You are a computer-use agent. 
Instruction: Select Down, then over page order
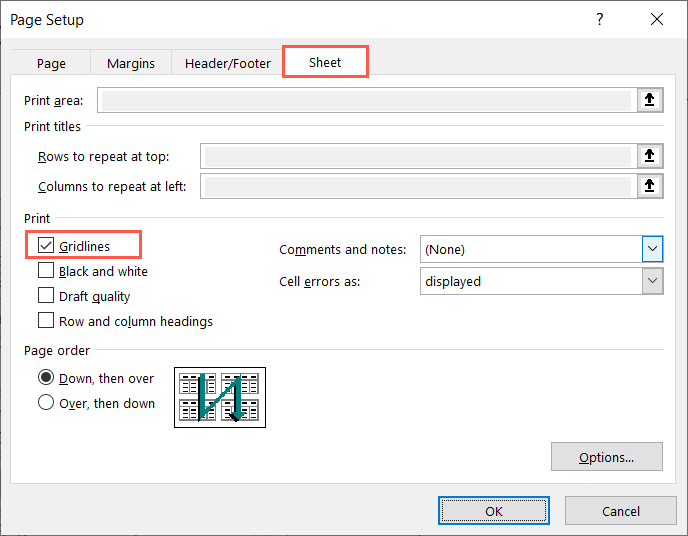[46, 378]
